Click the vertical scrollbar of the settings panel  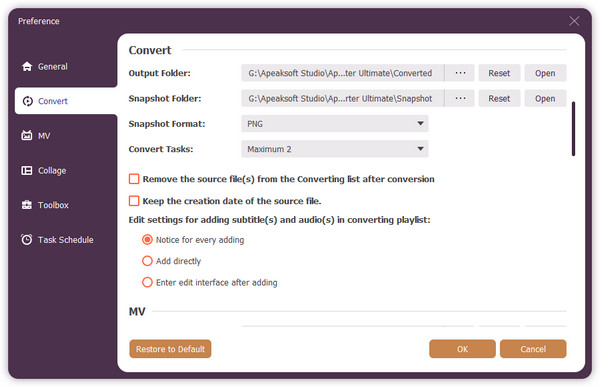click(x=573, y=129)
